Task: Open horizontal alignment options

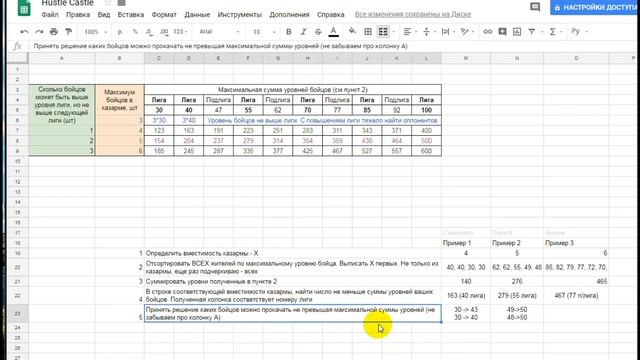Action: point(407,32)
